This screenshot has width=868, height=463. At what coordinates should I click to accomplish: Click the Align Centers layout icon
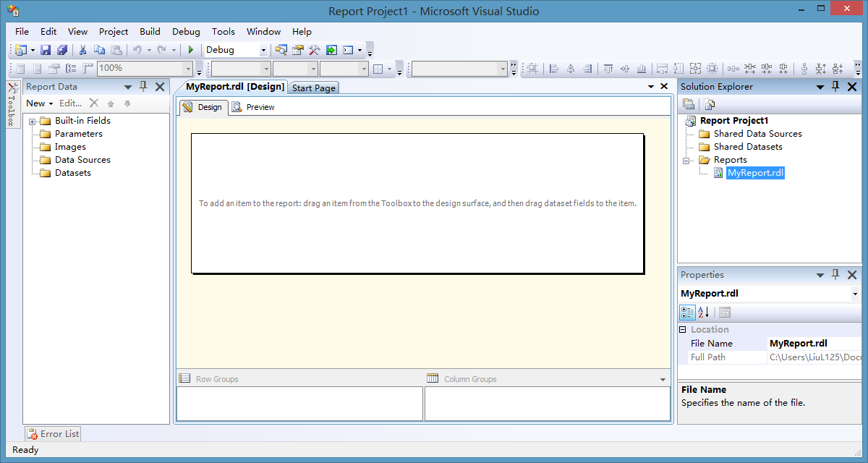571,69
